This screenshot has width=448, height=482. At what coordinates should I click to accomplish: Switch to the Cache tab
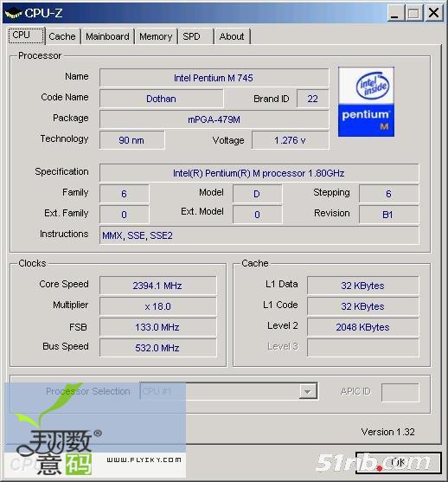coord(62,36)
